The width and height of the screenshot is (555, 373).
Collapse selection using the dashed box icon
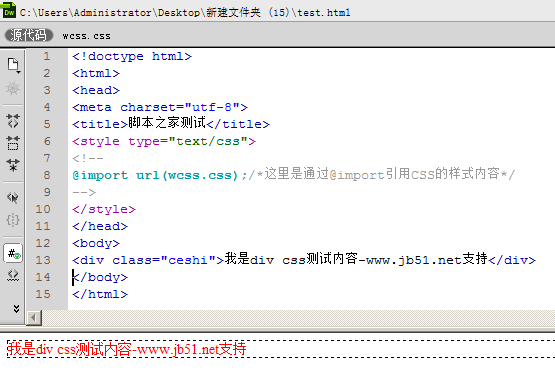[13, 143]
